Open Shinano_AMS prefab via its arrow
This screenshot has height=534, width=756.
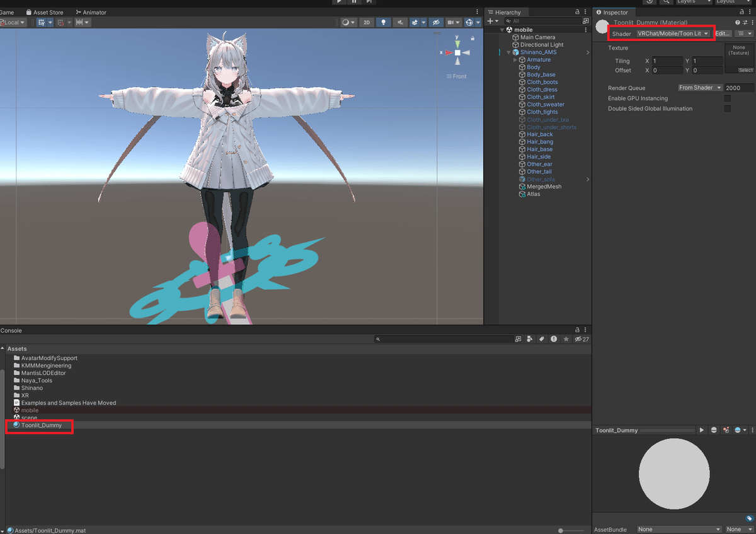(x=588, y=52)
